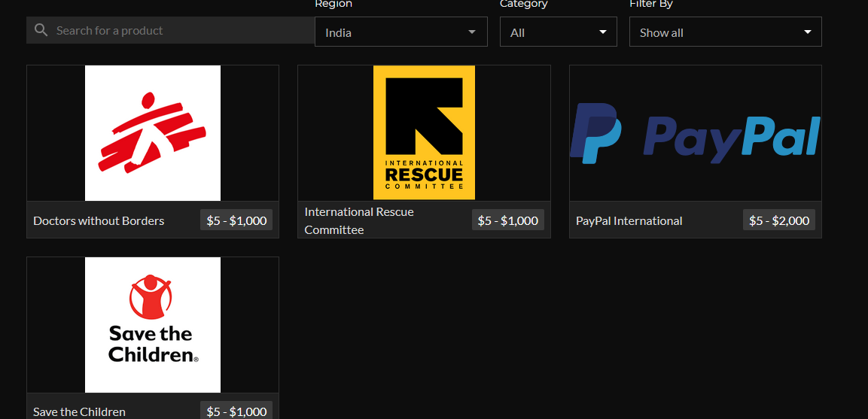This screenshot has width=868, height=419.
Task: Click Save the Children price range badge
Action: tap(236, 411)
